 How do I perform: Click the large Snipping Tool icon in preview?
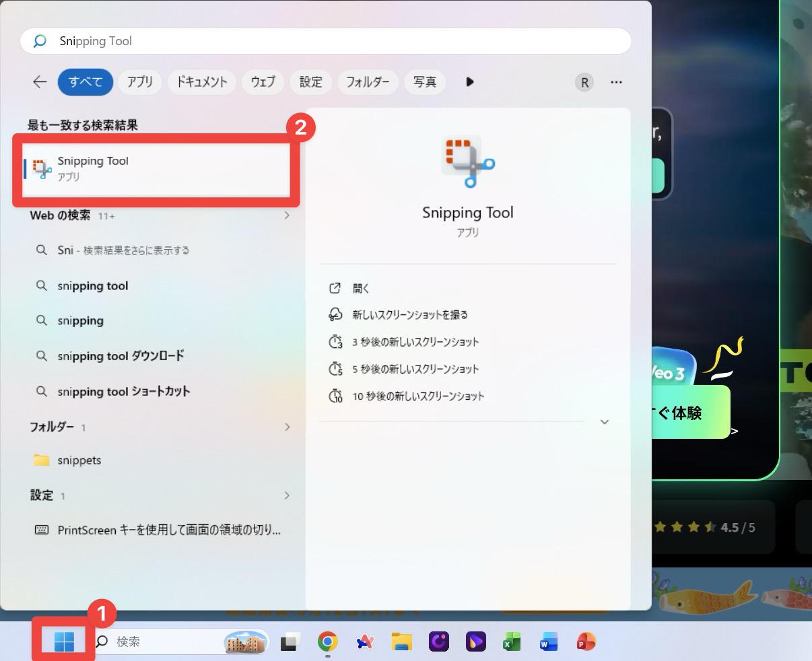468,161
